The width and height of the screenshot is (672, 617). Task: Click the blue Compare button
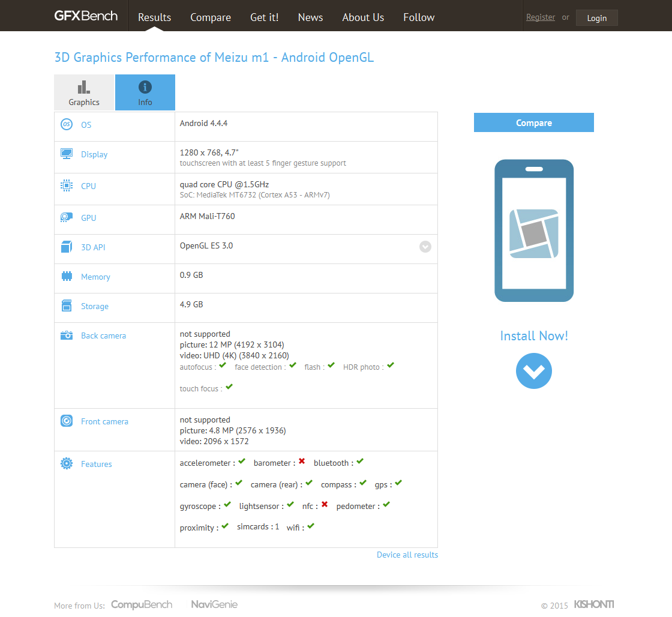tap(534, 122)
